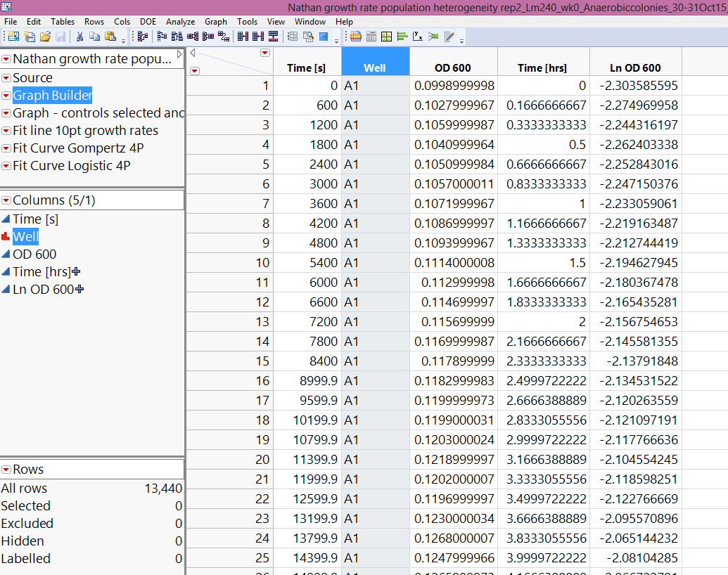Screen dimensions: 728x575
Task: Save the data table via the floppy disk icon
Action: pos(62,37)
